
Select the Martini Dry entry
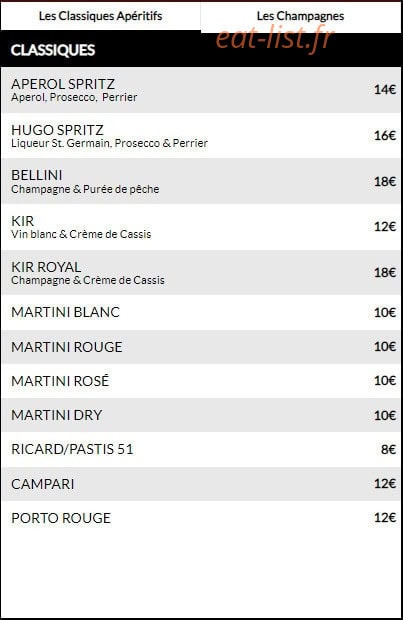point(201,415)
